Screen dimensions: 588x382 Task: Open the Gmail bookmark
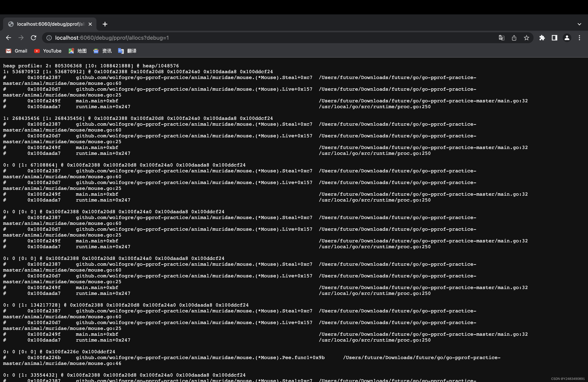17,51
